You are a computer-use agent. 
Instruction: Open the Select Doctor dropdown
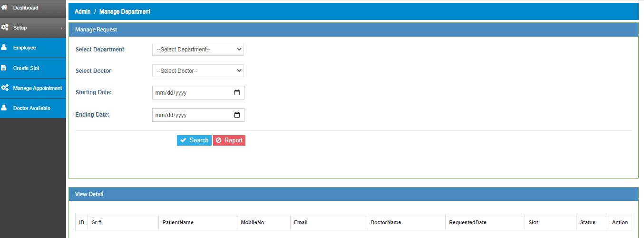(198, 71)
